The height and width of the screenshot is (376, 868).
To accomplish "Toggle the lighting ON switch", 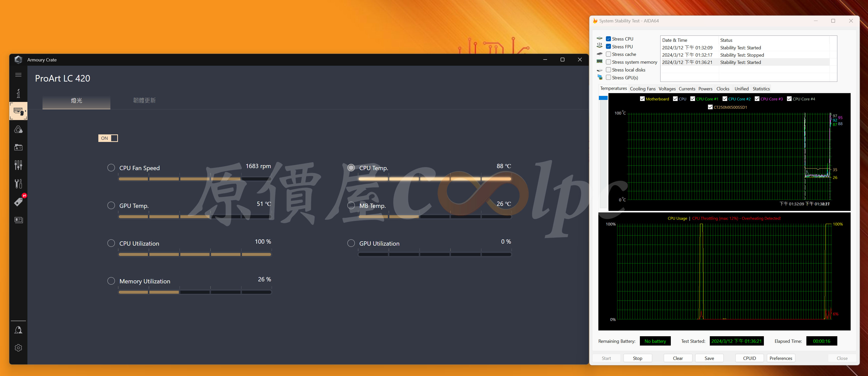I will pos(108,138).
